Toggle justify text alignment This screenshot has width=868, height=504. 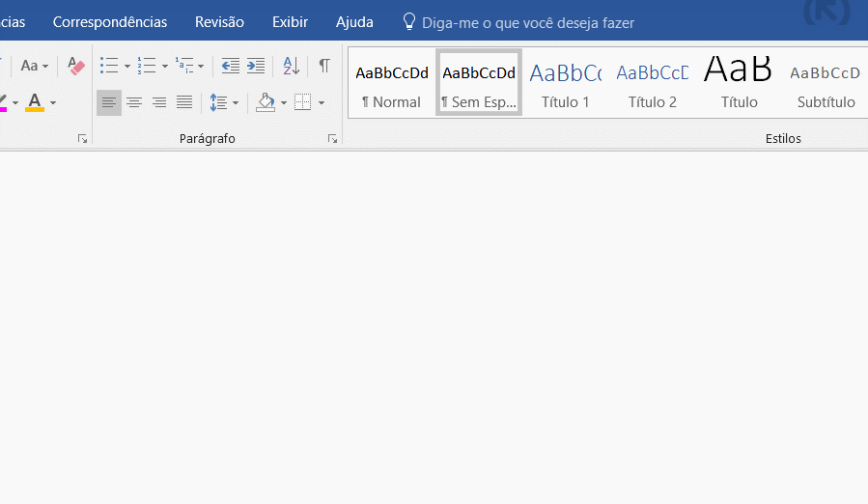184,102
